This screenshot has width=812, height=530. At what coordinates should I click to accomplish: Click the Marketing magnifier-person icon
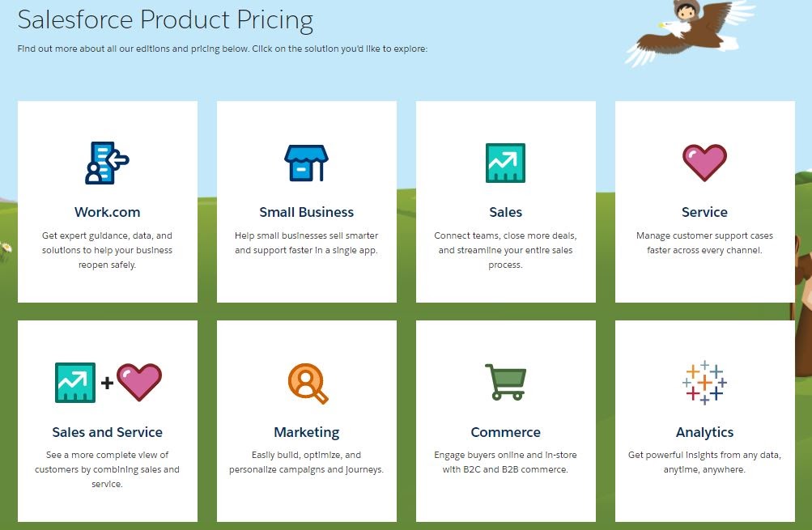(307, 383)
